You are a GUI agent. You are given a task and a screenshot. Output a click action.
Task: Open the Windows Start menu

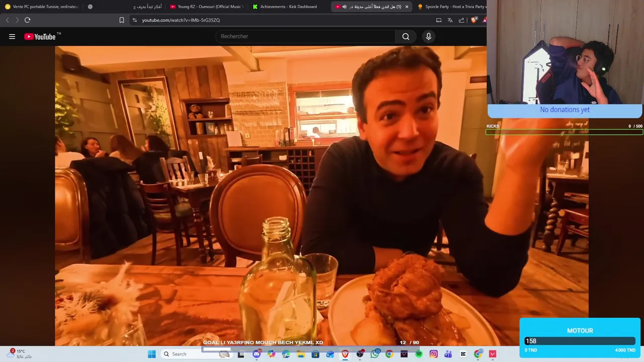click(151, 354)
